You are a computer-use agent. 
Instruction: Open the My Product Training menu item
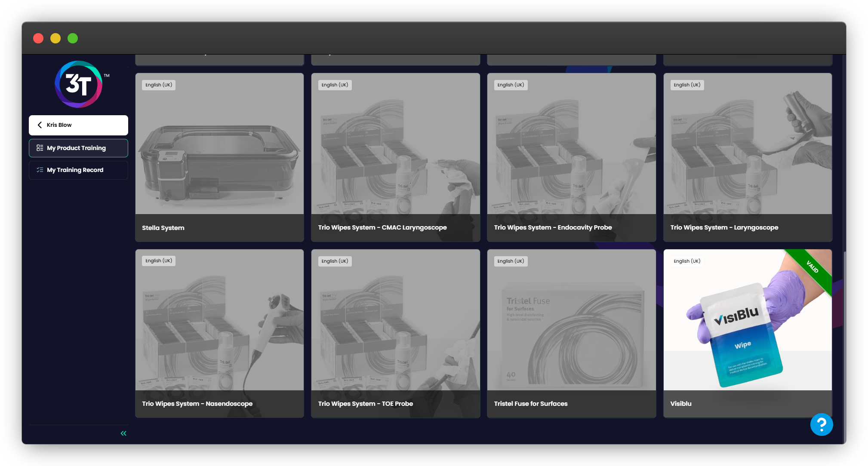[78, 148]
